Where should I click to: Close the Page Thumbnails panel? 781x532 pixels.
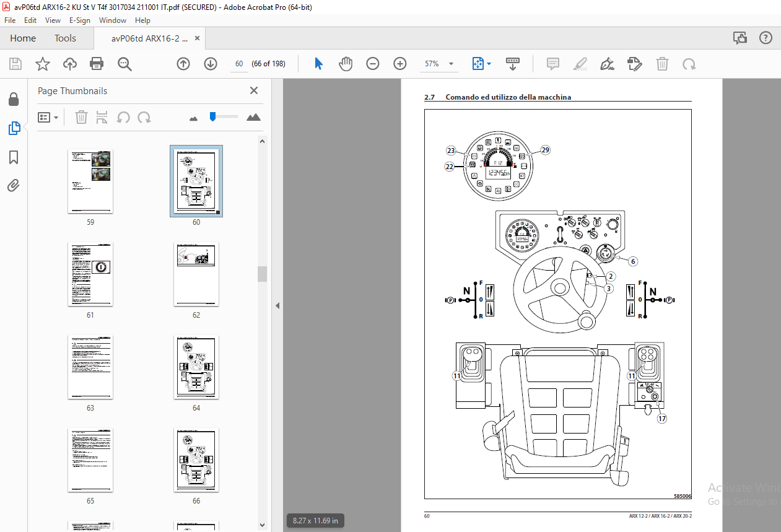coord(254,90)
